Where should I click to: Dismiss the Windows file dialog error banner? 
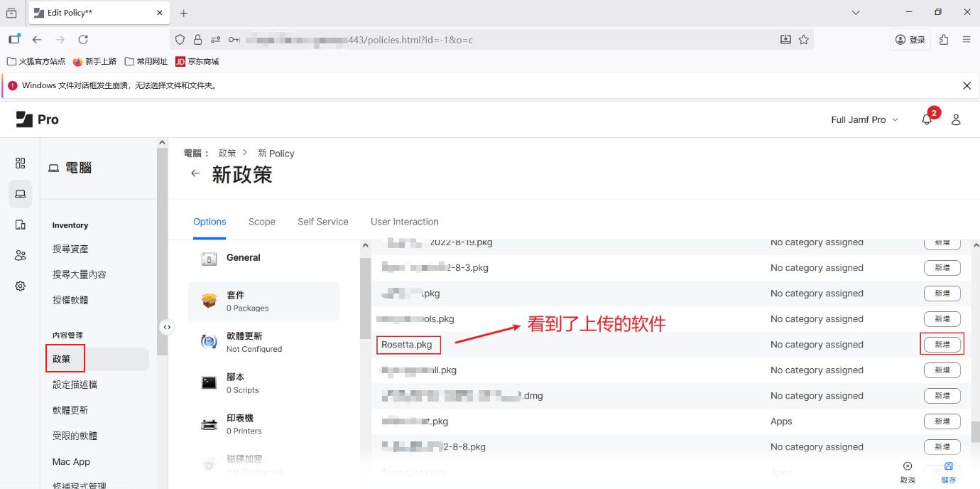click(967, 85)
